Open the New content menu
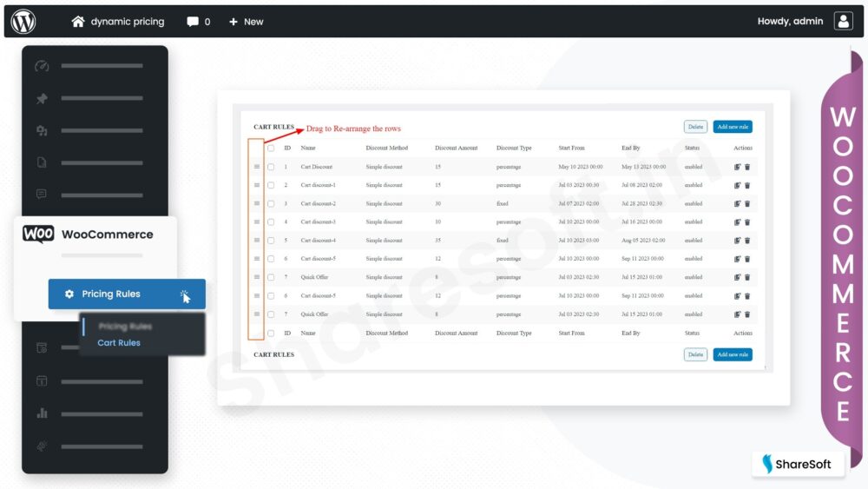This screenshot has height=489, width=868. click(247, 22)
